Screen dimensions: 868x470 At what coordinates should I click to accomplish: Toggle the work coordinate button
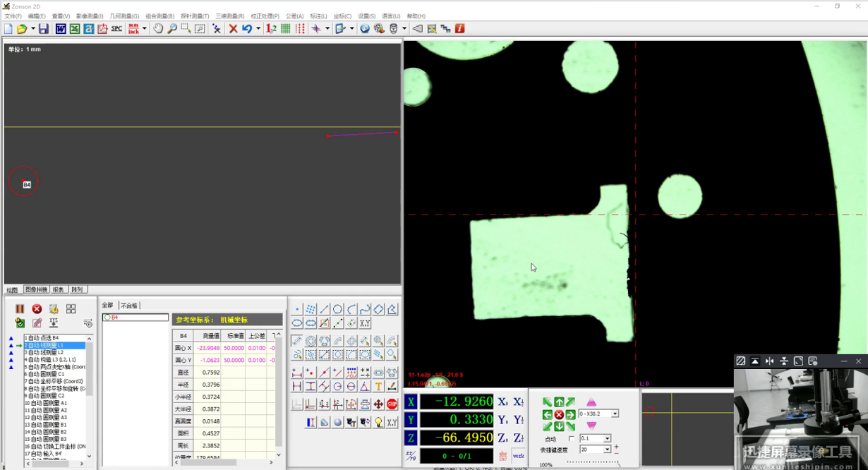pos(519,456)
